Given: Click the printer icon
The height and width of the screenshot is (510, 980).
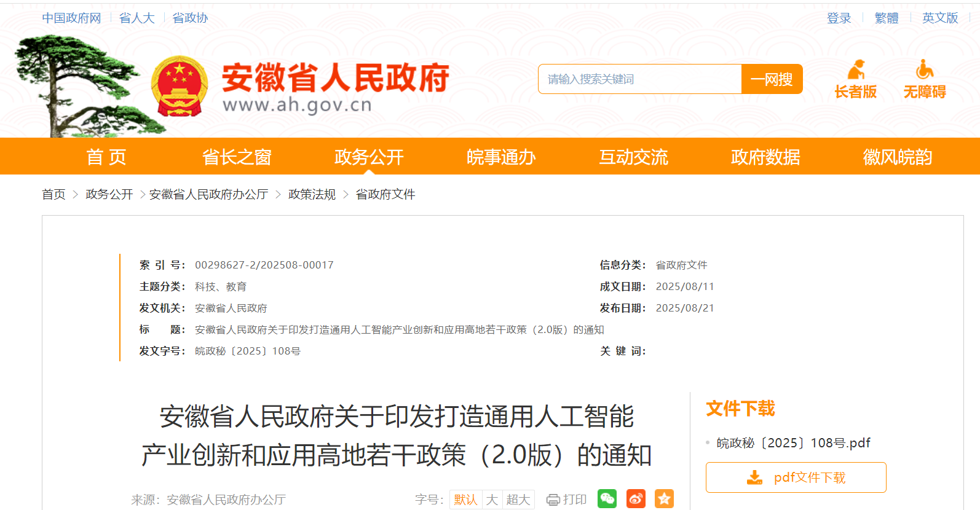Looking at the screenshot, I should (553, 500).
